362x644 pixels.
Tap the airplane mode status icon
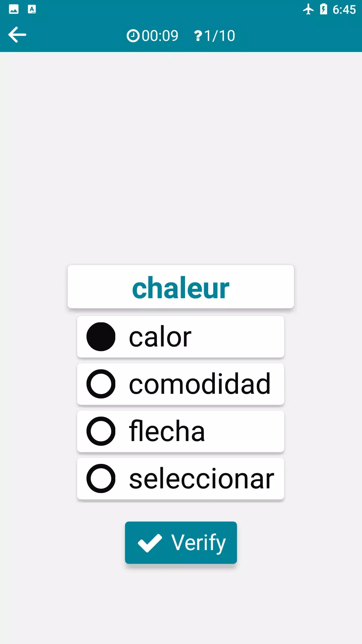pyautogui.click(x=308, y=9)
